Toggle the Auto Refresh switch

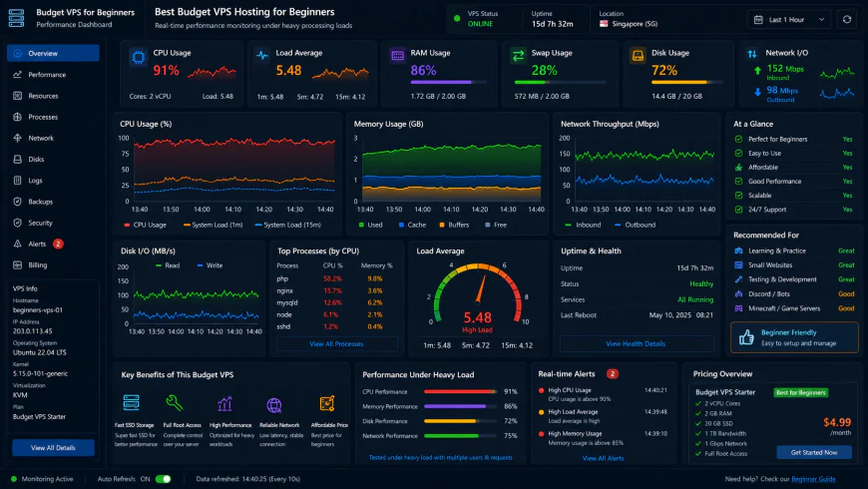pyautogui.click(x=163, y=479)
